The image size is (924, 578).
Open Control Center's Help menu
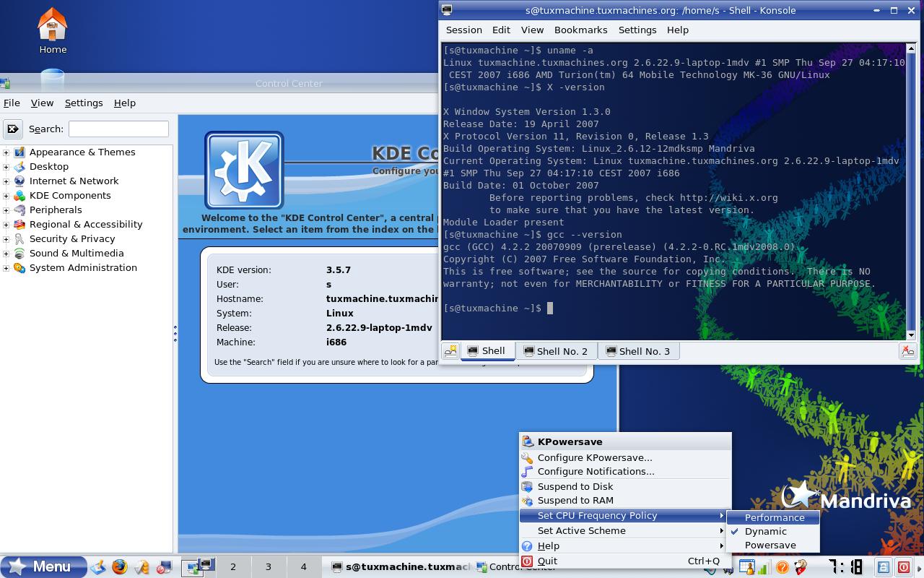tap(125, 103)
